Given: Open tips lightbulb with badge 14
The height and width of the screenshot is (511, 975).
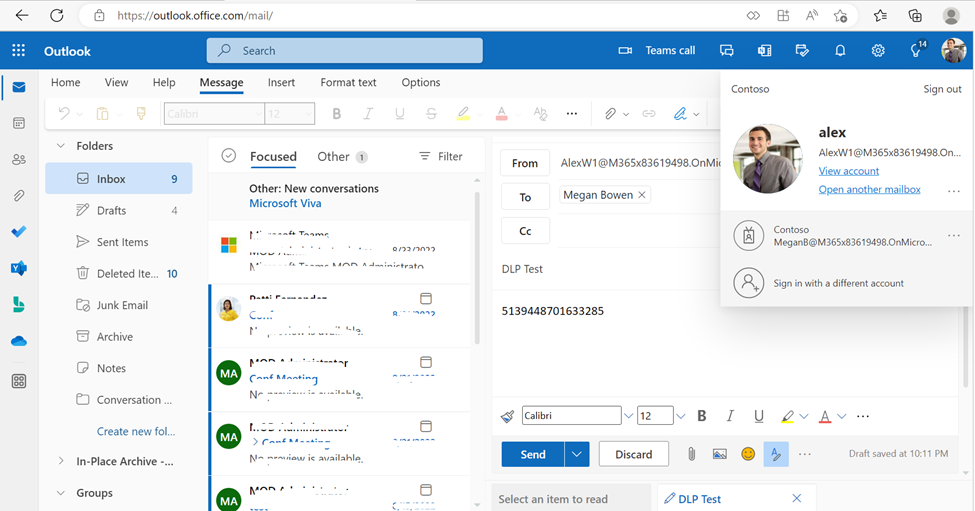Looking at the screenshot, I should [x=917, y=50].
